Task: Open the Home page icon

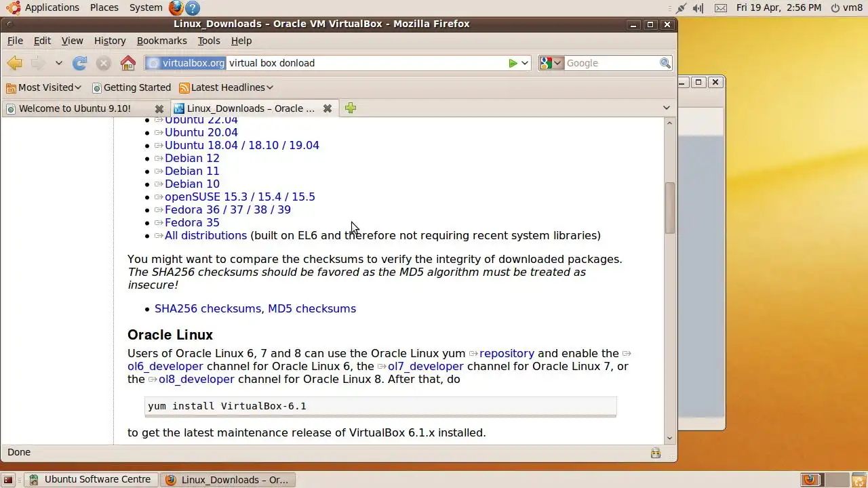Action: click(x=127, y=63)
